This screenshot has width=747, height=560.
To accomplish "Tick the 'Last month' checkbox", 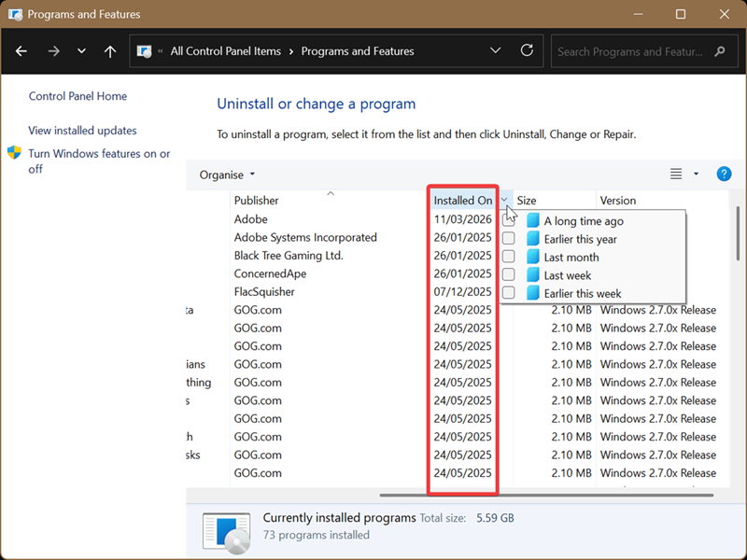I will click(508, 256).
